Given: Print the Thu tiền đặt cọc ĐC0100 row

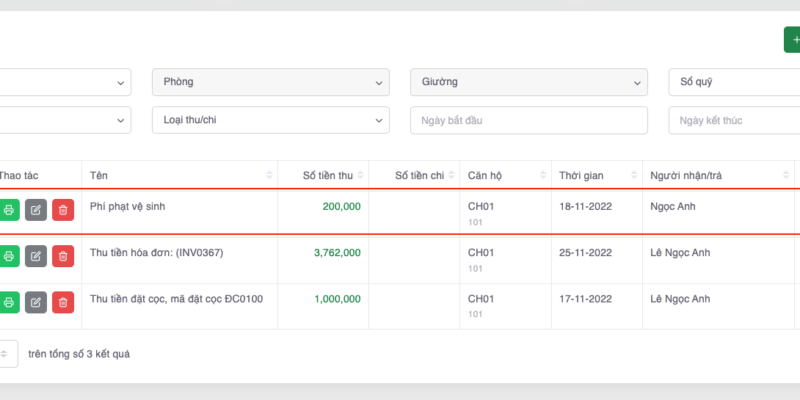Looking at the screenshot, I should (9, 302).
